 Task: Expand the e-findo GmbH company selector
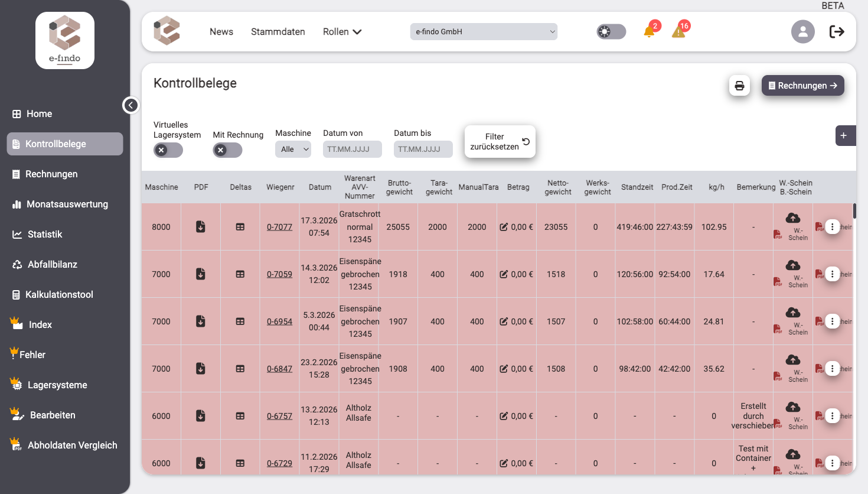click(x=484, y=32)
